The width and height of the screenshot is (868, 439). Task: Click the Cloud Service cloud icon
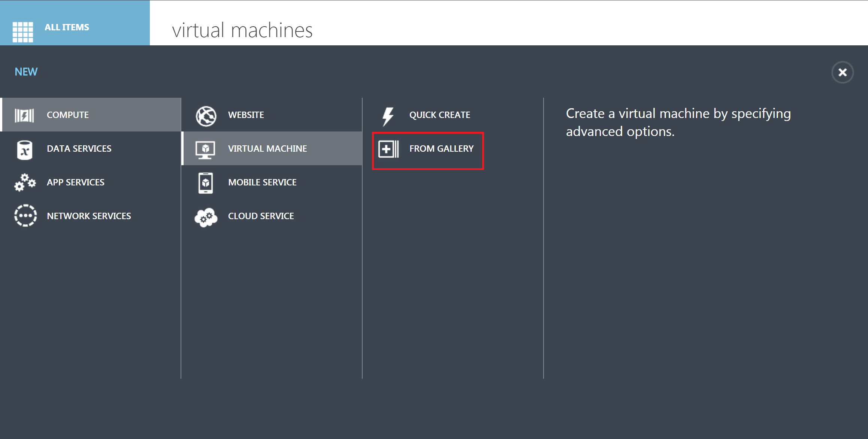coord(206,217)
